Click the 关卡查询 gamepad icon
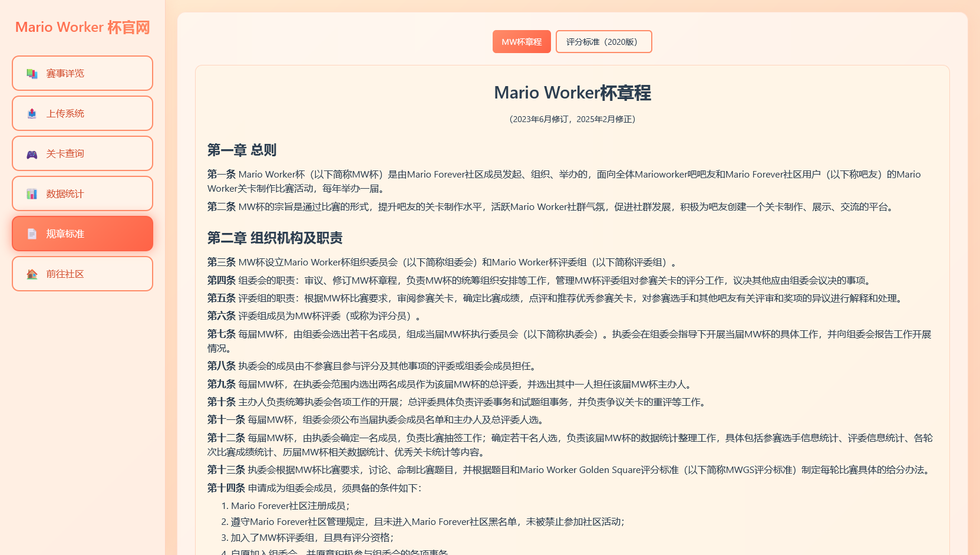980x555 pixels. coord(32,154)
